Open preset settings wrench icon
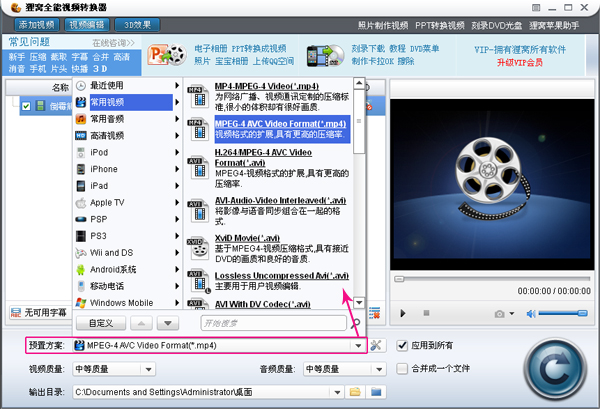Image resolution: width=600 pixels, height=409 pixels. 376,345
